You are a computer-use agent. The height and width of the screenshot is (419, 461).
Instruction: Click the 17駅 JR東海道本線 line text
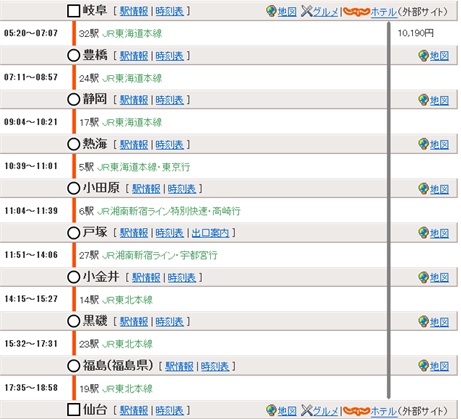coord(120,122)
